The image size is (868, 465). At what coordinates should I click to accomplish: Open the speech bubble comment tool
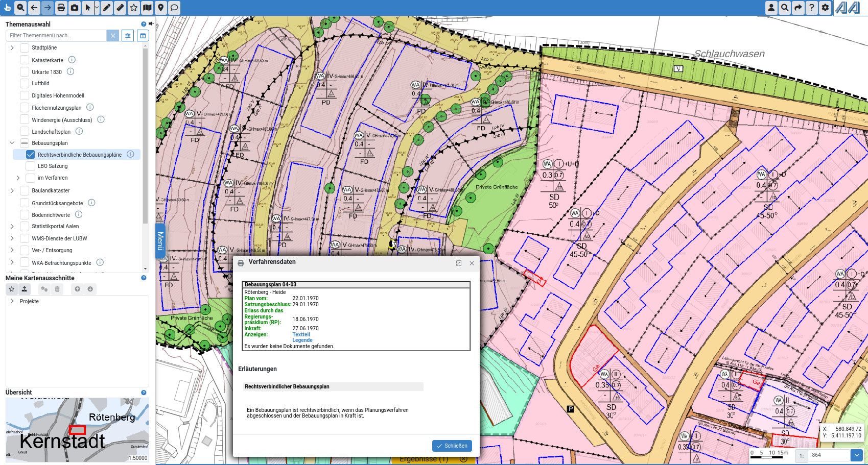click(174, 8)
